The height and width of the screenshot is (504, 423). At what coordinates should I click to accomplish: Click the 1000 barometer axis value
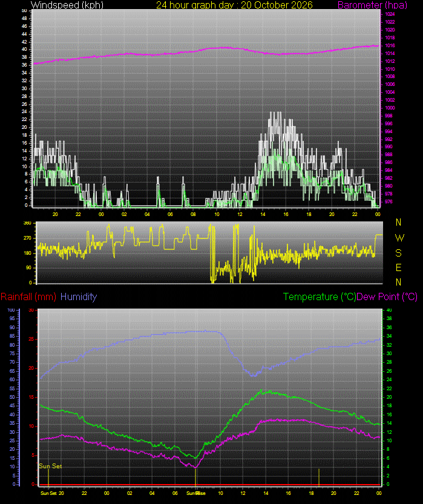[x=390, y=108]
